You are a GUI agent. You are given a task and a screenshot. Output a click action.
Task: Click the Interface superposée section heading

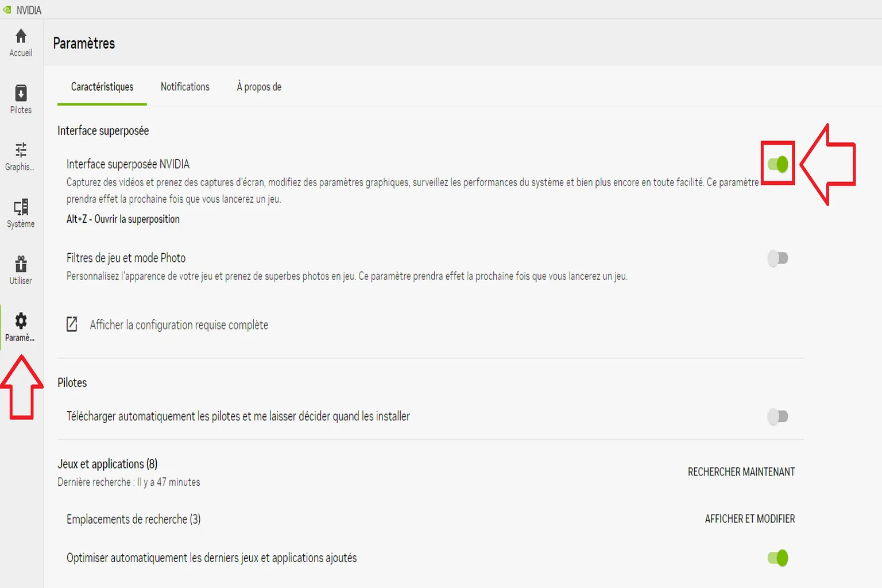tap(103, 131)
